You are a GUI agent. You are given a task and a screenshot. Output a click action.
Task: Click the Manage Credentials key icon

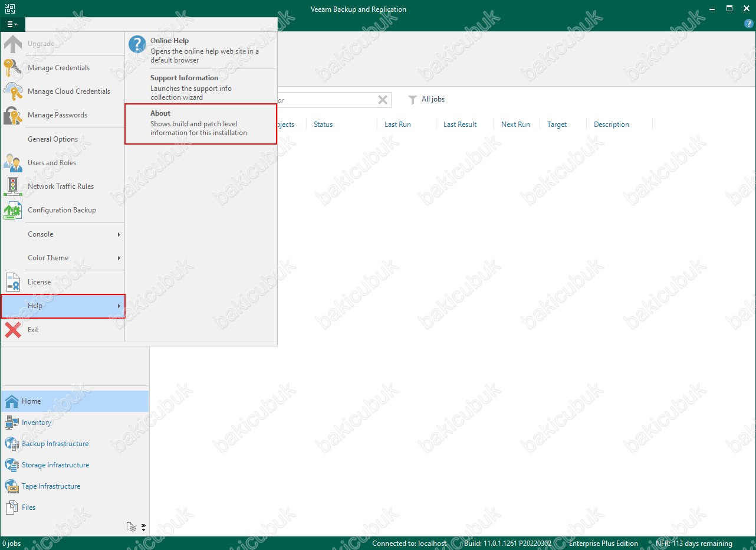(x=13, y=68)
